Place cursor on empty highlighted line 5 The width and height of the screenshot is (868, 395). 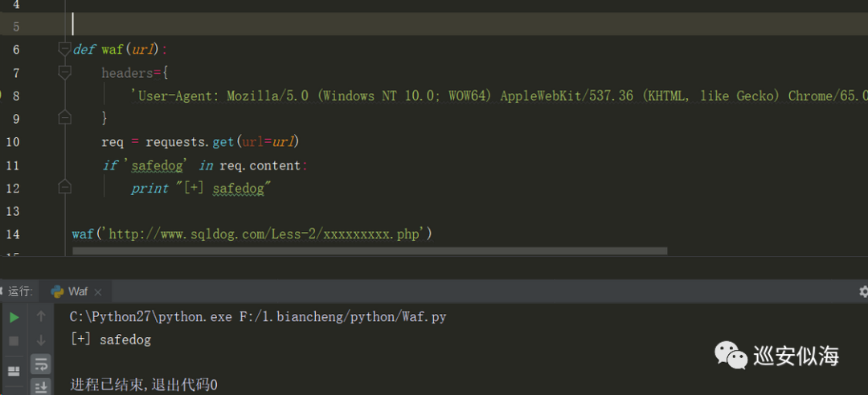coord(469,24)
